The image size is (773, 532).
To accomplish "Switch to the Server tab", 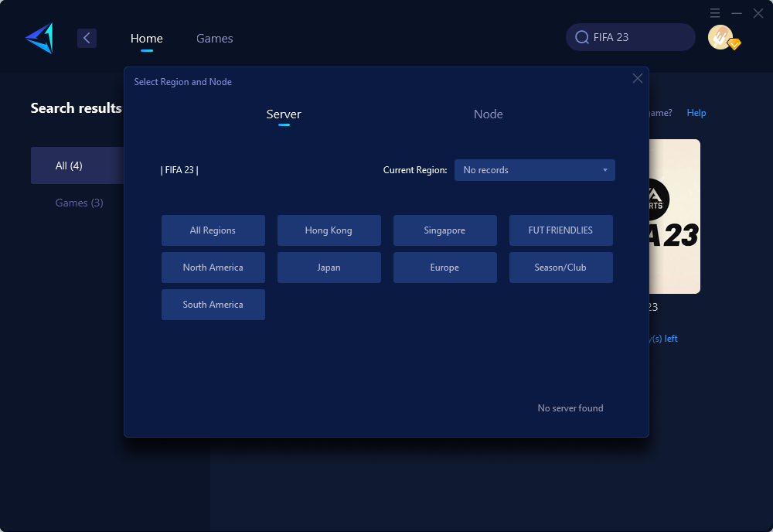I will click(x=284, y=114).
